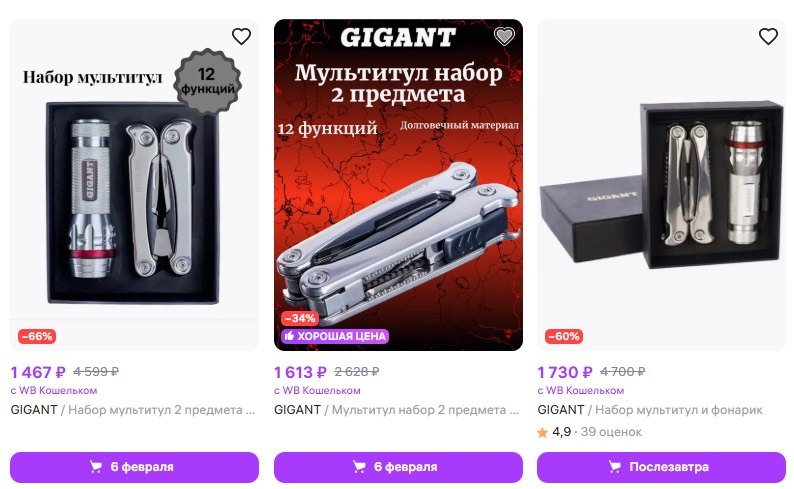
Task: Click the ХОРОШАЯ ЦЕНА badge
Action: click(x=335, y=336)
